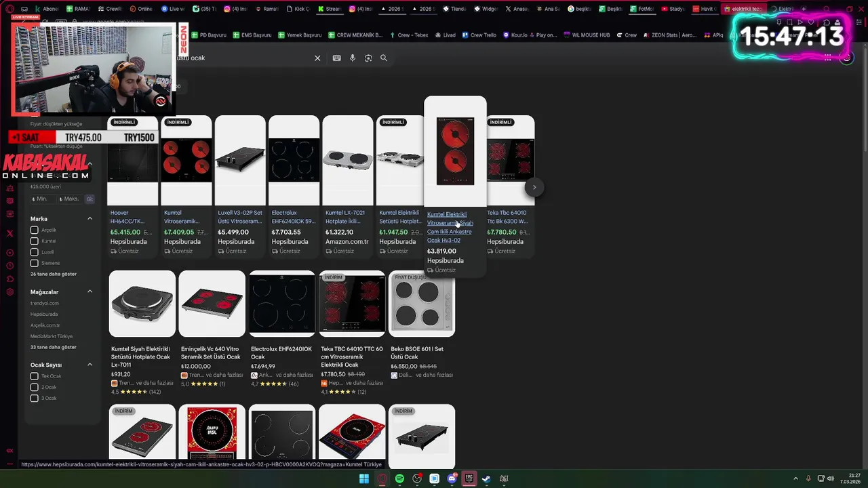Filter by trendyol.com store

[x=45, y=303]
